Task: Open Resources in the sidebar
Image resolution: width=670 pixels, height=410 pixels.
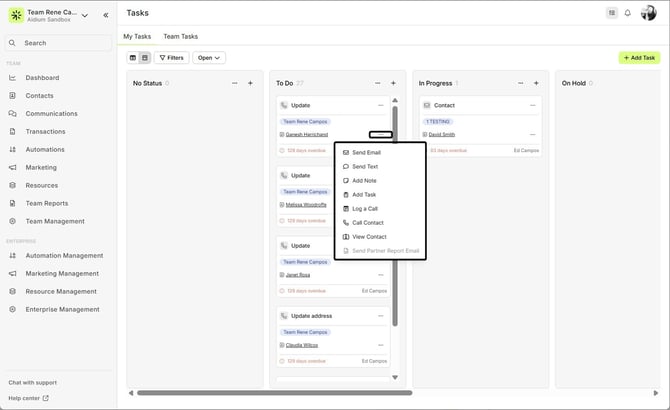Action: click(41, 185)
